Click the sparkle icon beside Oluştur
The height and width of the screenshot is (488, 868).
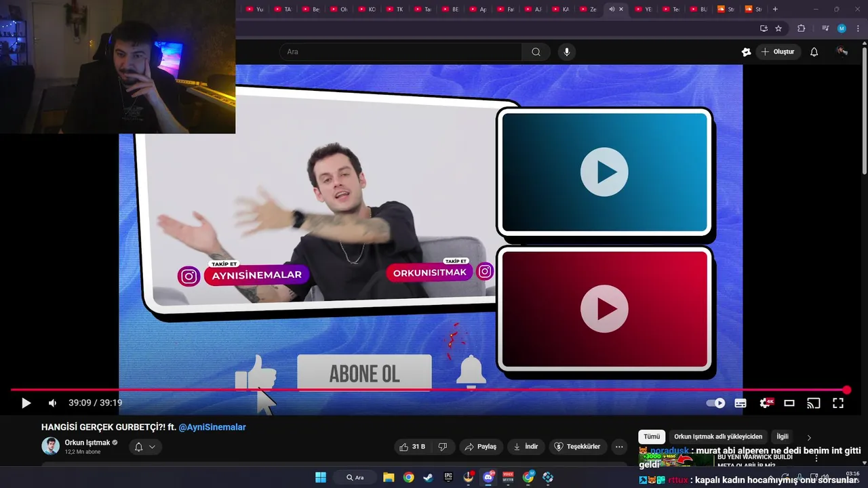pos(747,52)
